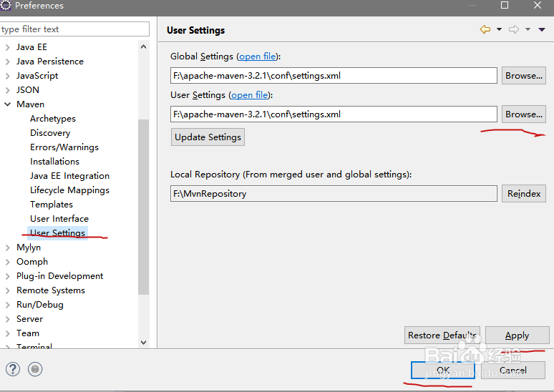The image size is (554, 392).
Task: Click the preferences tree vertical scrollbar
Action: coord(144,207)
